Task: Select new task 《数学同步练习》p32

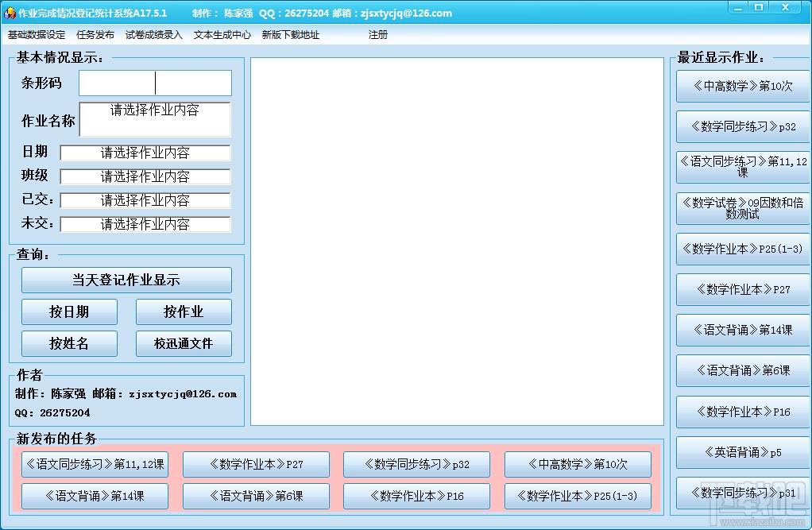Action: [x=416, y=464]
